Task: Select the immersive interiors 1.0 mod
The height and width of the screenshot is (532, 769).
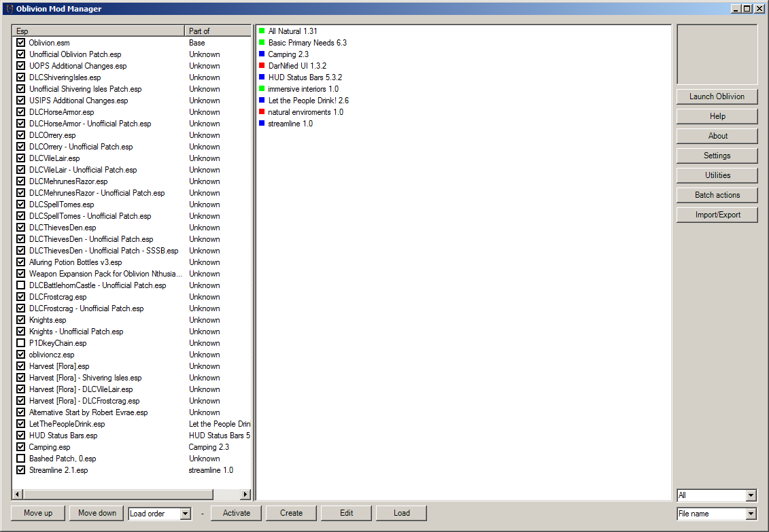Action: 303,88
